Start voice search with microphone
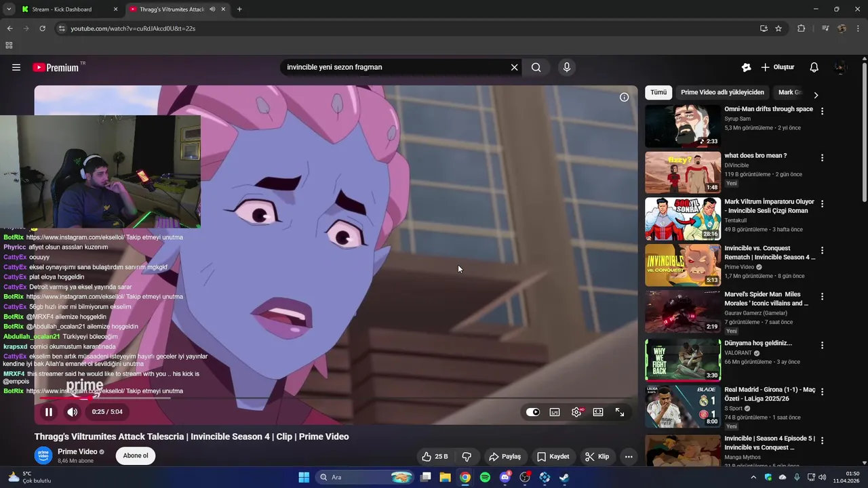This screenshot has height=488, width=868. point(567,67)
